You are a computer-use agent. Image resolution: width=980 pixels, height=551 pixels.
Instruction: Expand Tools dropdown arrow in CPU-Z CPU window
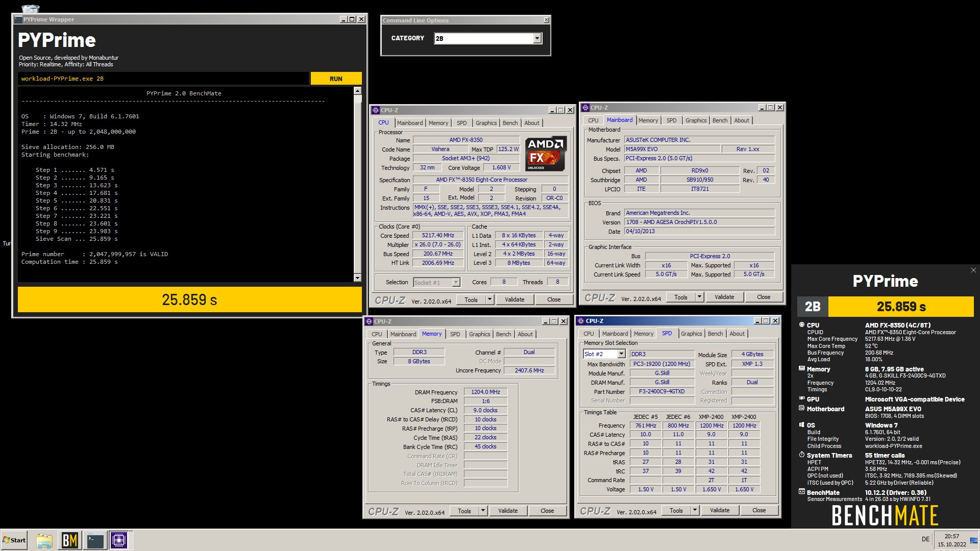click(x=489, y=299)
